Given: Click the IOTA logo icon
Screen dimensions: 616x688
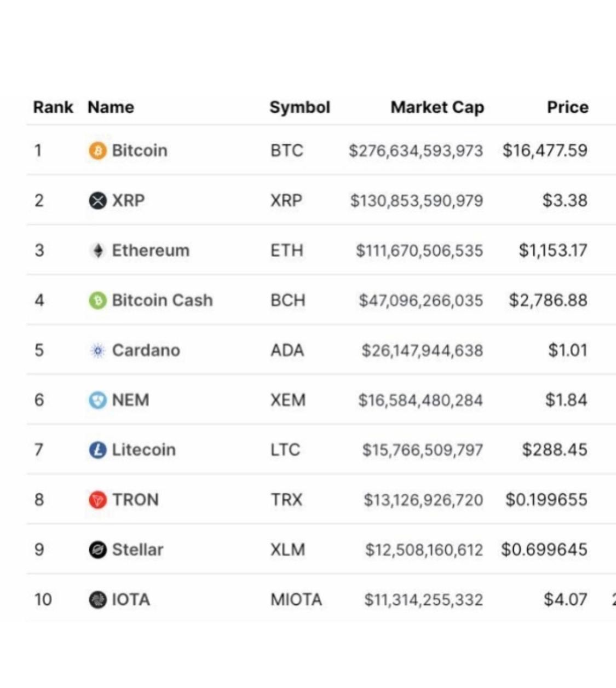Looking at the screenshot, I should pos(97,600).
